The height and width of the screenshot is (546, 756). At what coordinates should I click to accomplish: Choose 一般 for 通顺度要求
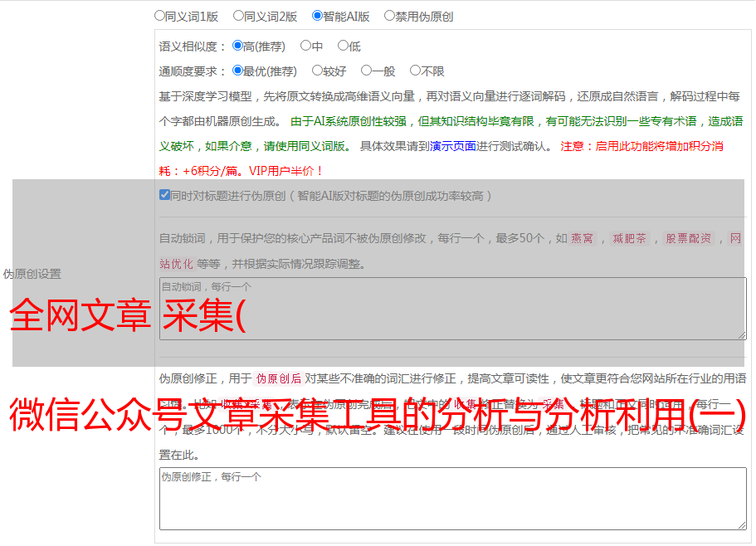pos(366,71)
